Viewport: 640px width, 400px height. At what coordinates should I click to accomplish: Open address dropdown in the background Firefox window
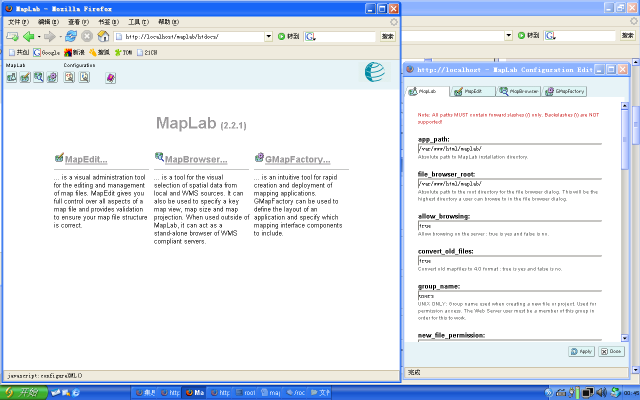[x=509, y=36]
